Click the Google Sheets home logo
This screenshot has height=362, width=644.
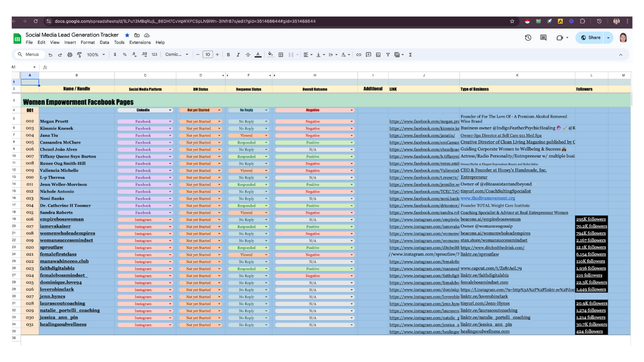click(x=17, y=38)
